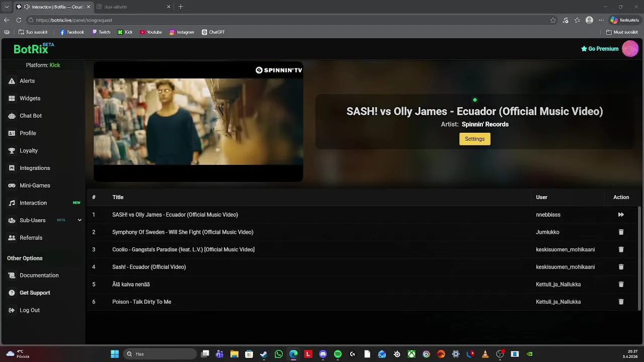Open WhatsApp from the taskbar

(x=279, y=354)
